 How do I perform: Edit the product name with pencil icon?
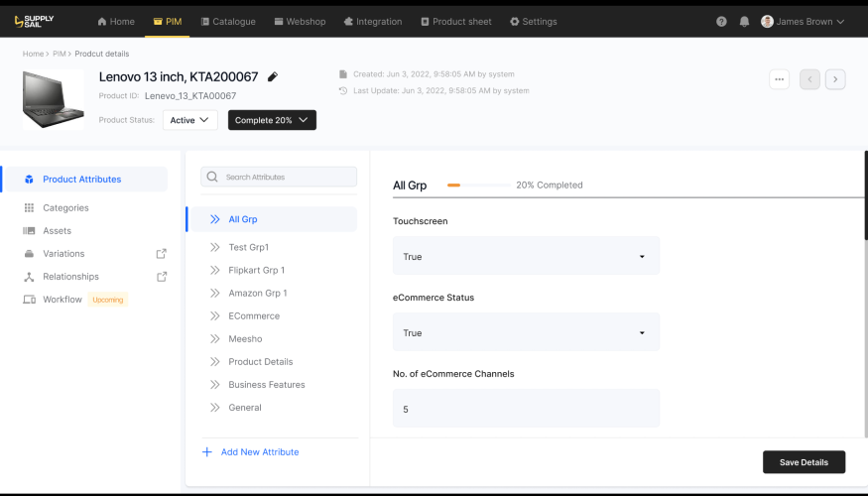(273, 77)
